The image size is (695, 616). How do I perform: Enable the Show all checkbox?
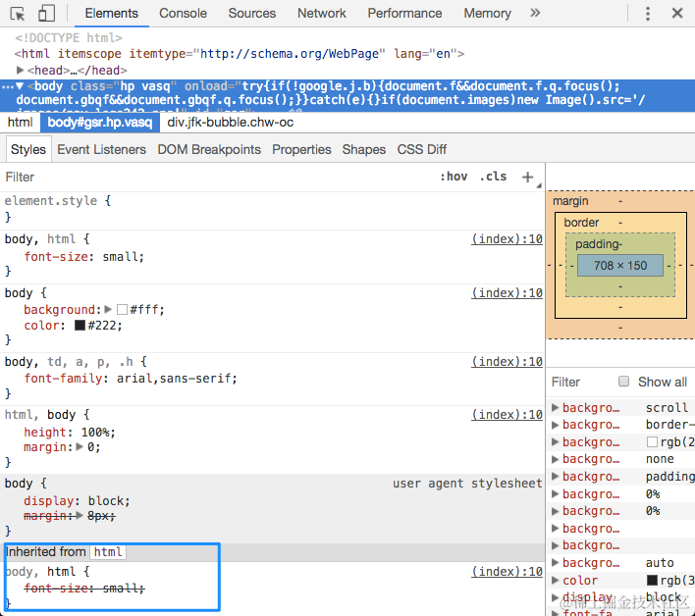pyautogui.click(x=623, y=382)
